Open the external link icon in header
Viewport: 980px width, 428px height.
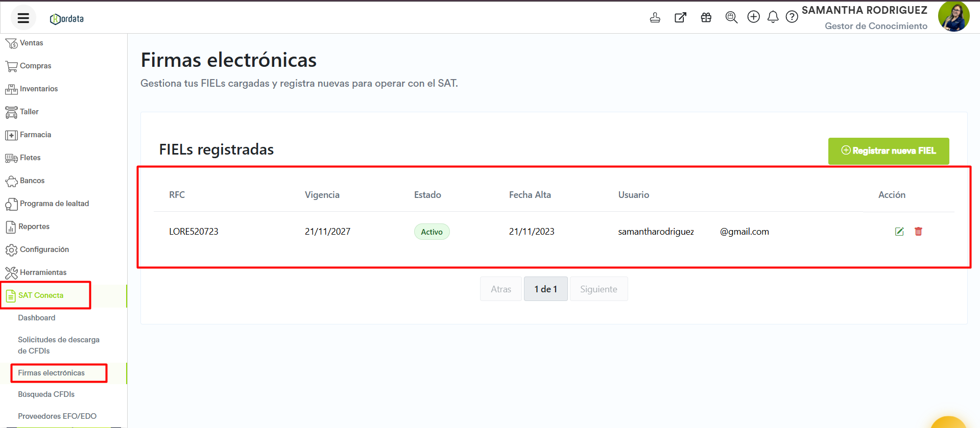[x=680, y=18]
